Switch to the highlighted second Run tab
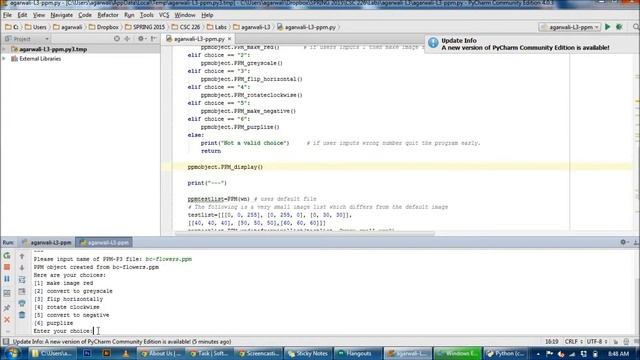Image resolution: width=640 pixels, height=360 pixels. coord(104,242)
